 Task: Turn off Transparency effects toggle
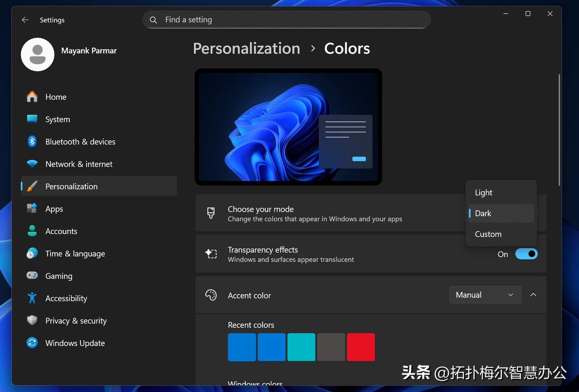(x=526, y=254)
